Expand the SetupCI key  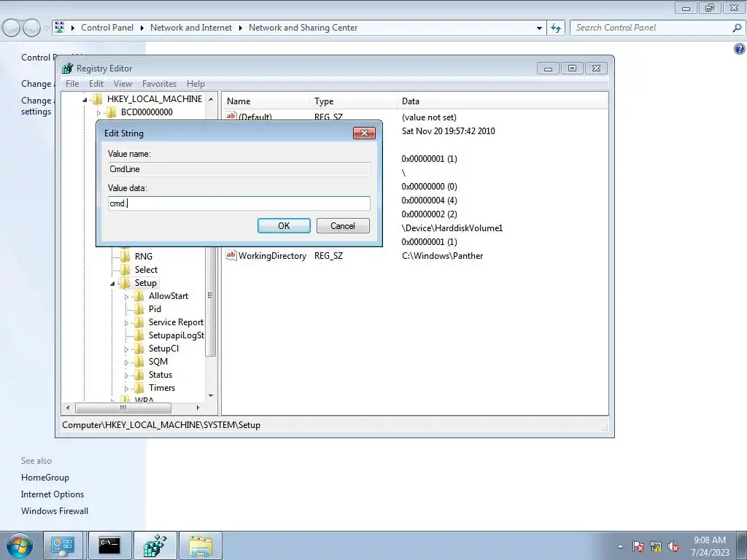[x=126, y=349]
